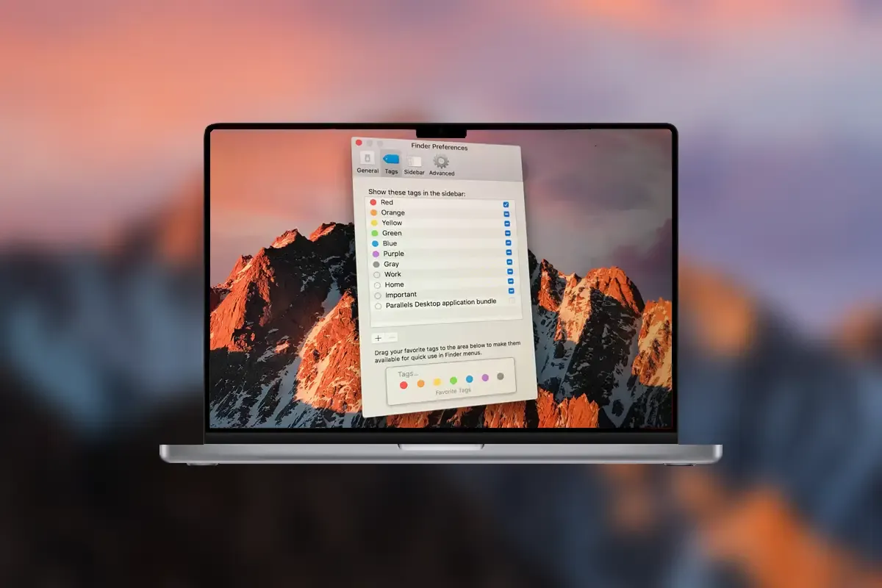
Task: Select the Blue tag row label
Action: click(x=390, y=243)
